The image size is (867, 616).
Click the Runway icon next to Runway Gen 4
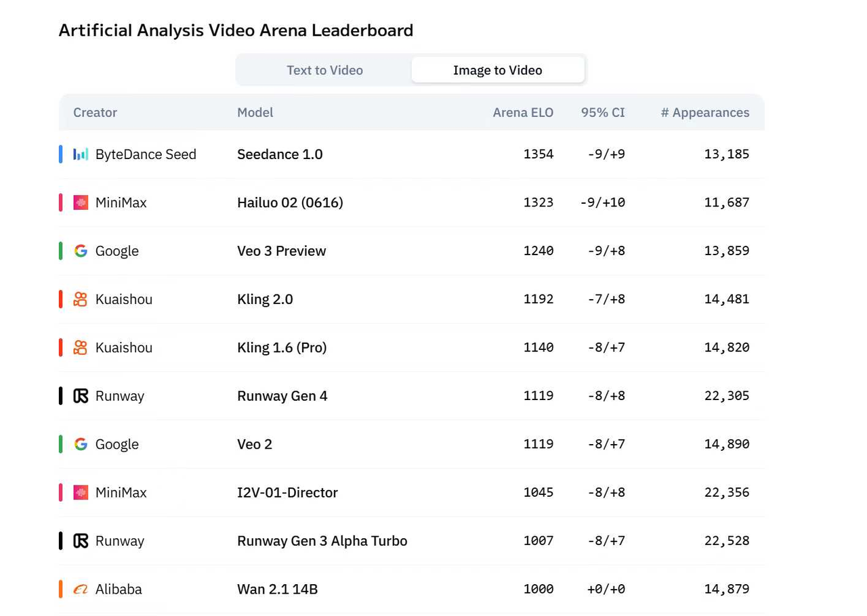81,396
